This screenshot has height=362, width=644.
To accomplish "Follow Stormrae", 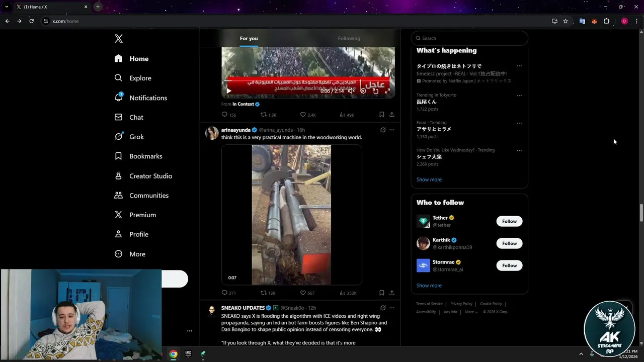I will tap(509, 265).
